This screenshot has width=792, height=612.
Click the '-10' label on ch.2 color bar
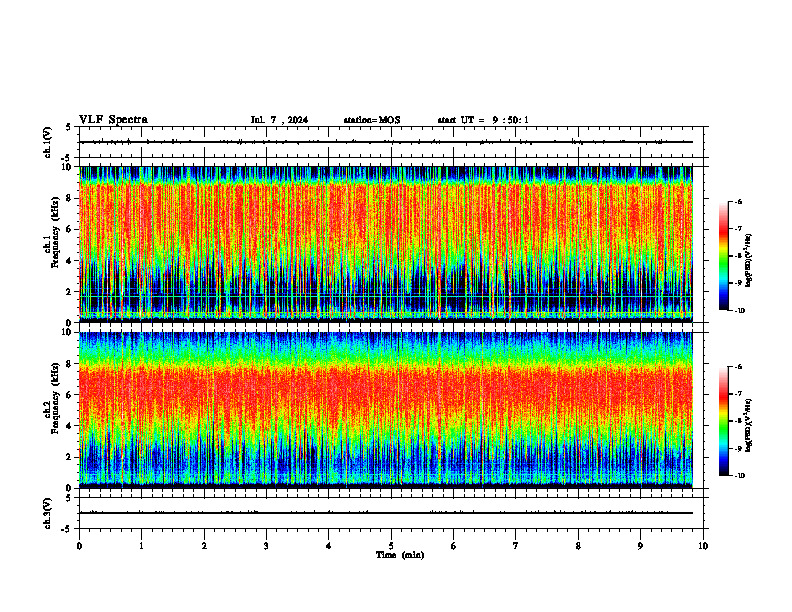[739, 476]
